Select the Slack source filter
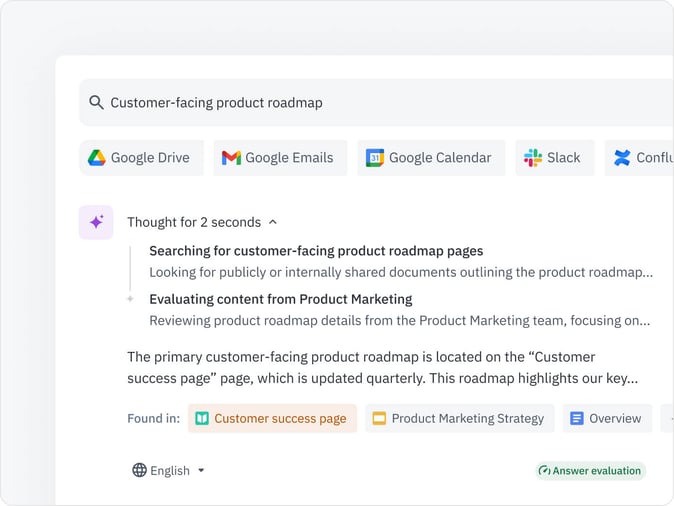The height and width of the screenshot is (506, 674). (x=555, y=158)
